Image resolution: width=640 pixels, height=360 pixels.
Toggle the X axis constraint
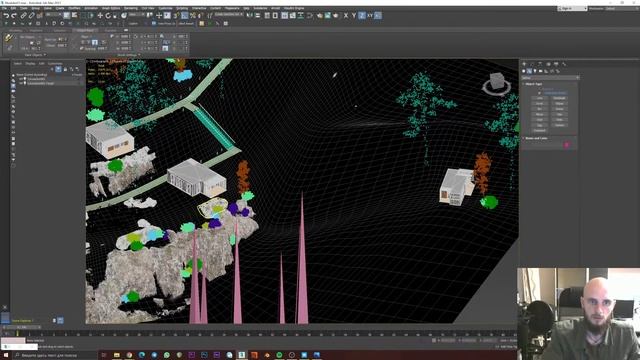(346, 16)
